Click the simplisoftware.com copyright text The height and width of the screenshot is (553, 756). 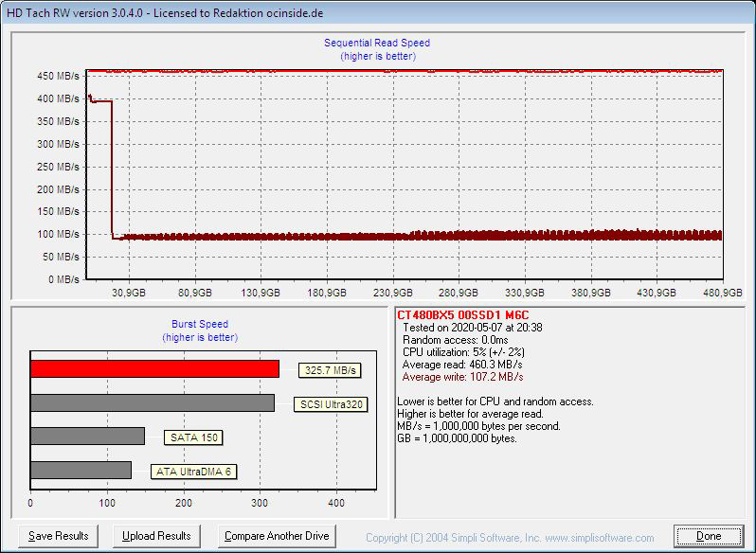pos(510,538)
